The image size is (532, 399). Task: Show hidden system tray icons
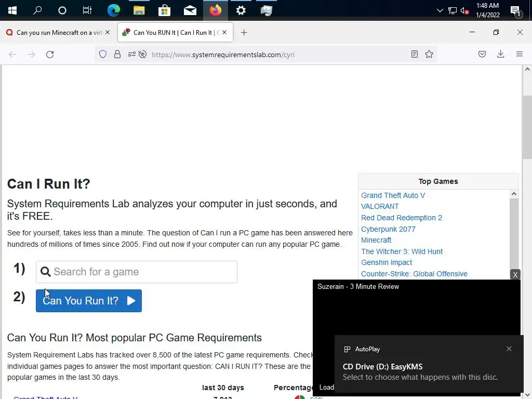click(440, 10)
